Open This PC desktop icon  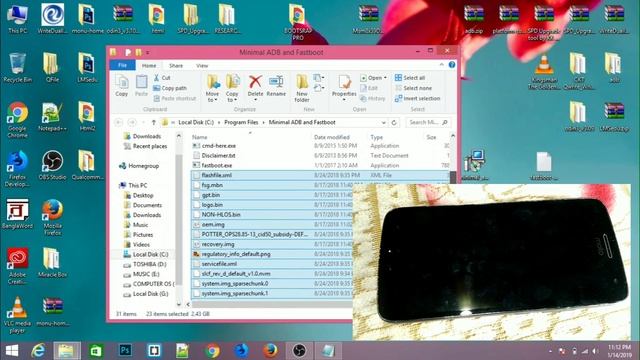pyautogui.click(x=18, y=19)
